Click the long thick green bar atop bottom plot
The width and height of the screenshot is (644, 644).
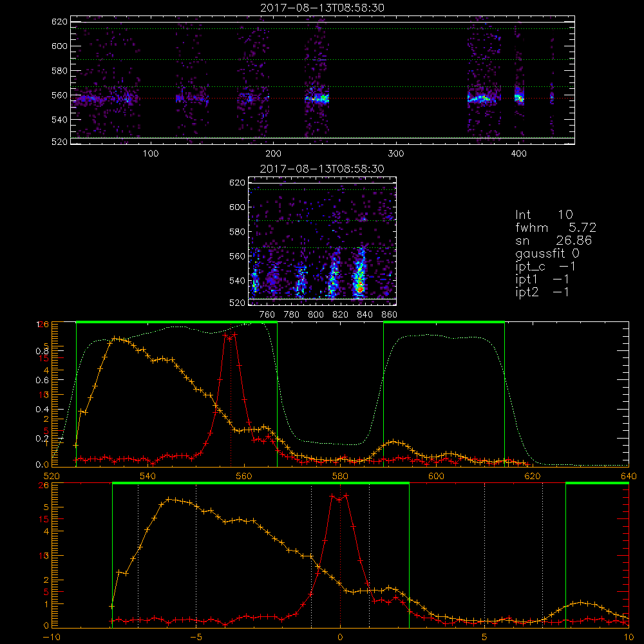point(261,484)
